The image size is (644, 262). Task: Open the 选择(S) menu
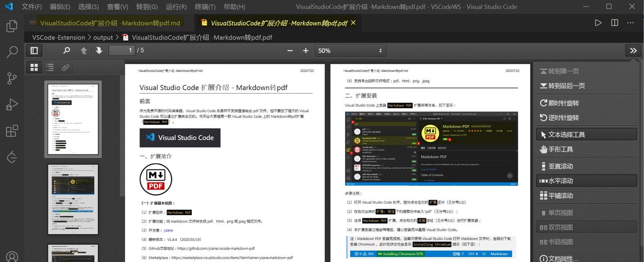click(x=89, y=7)
